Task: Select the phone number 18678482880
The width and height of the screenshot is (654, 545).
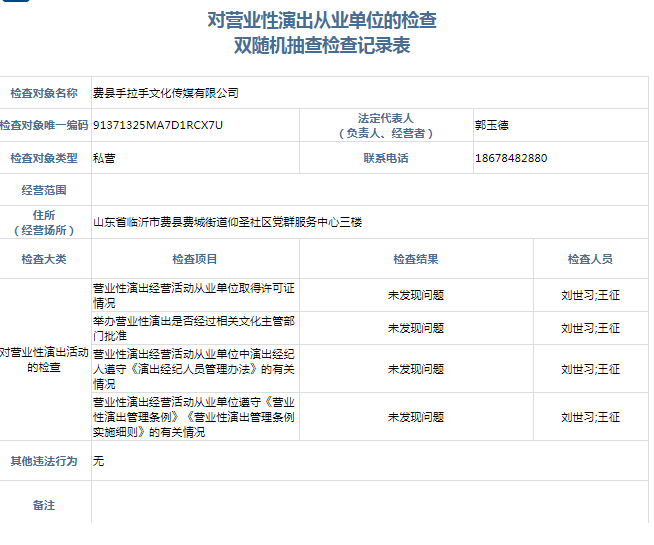Action: [x=511, y=158]
